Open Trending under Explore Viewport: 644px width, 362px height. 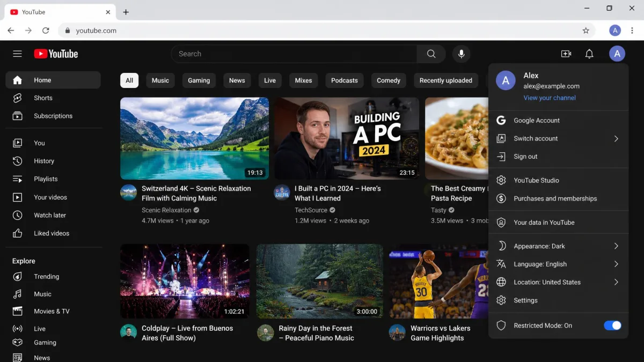pos(53,277)
